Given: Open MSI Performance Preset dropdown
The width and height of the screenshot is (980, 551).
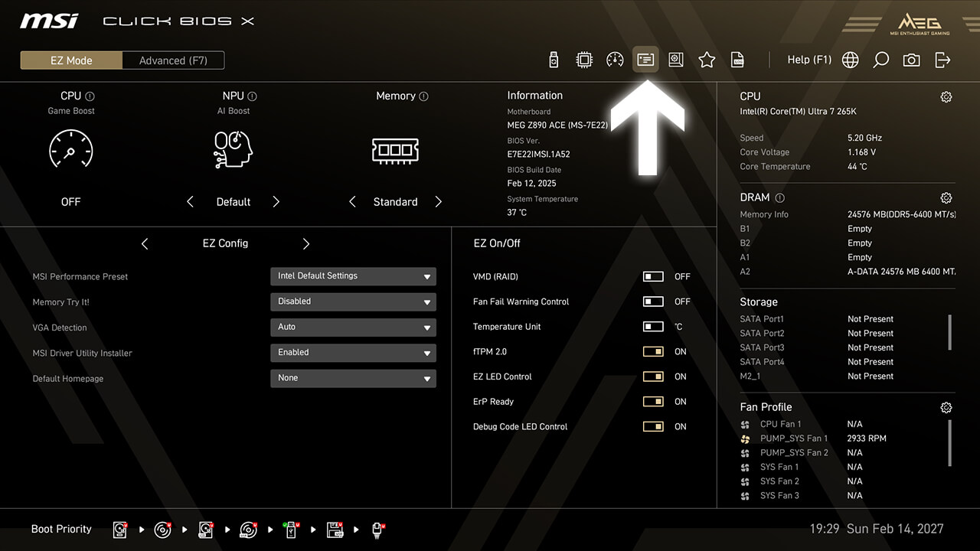Looking at the screenshot, I should click(353, 276).
